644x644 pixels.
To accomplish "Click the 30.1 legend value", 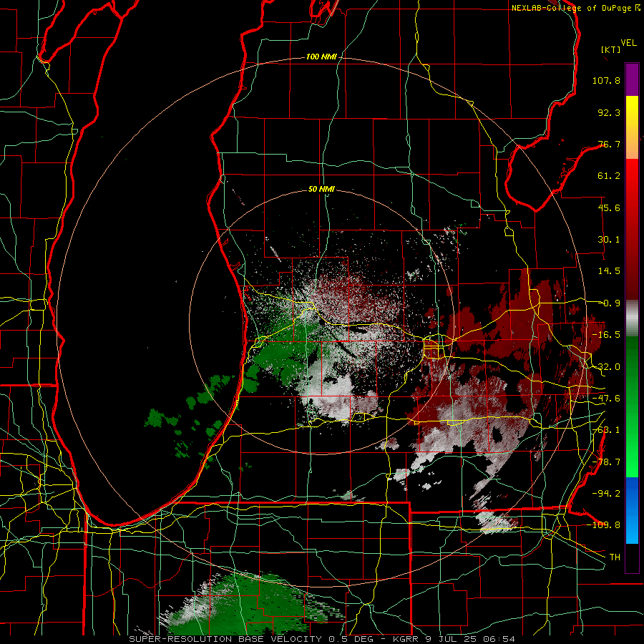I will (609, 240).
